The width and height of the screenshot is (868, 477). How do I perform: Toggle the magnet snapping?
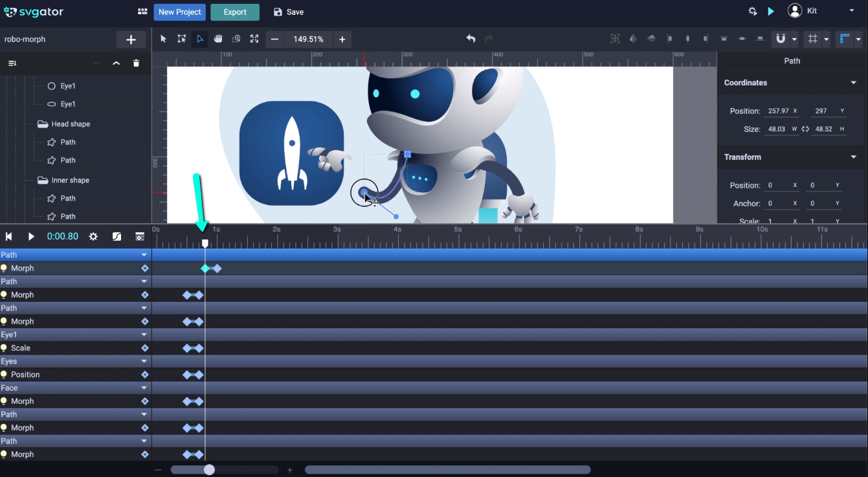781,39
